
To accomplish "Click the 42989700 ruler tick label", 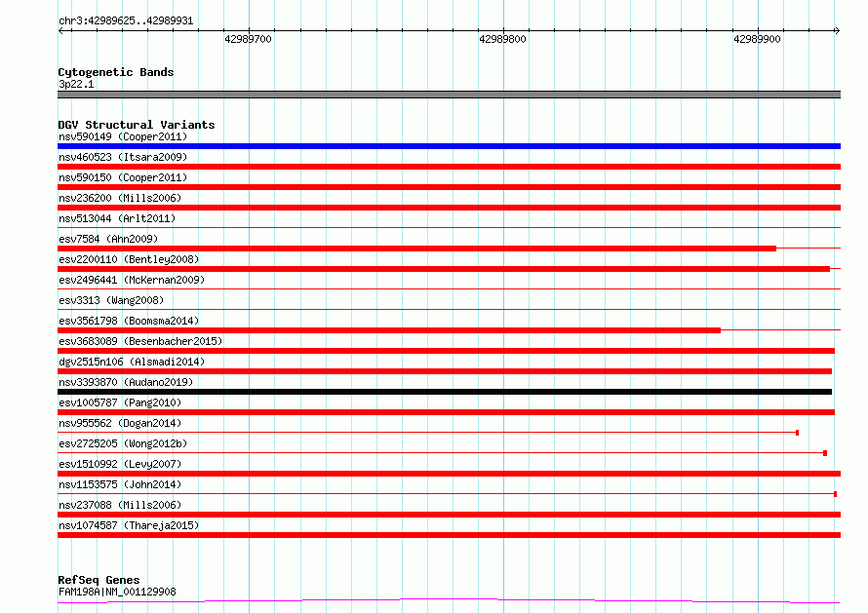I will (248, 39).
